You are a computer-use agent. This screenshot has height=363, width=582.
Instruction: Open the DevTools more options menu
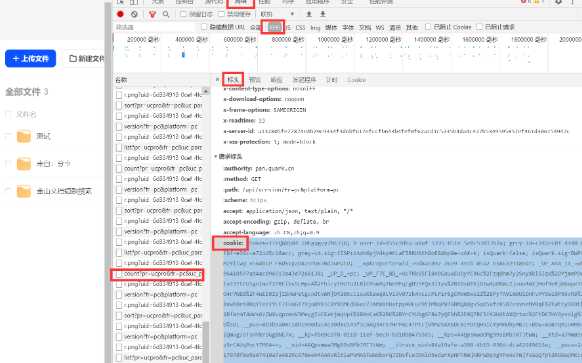click(573, 2)
